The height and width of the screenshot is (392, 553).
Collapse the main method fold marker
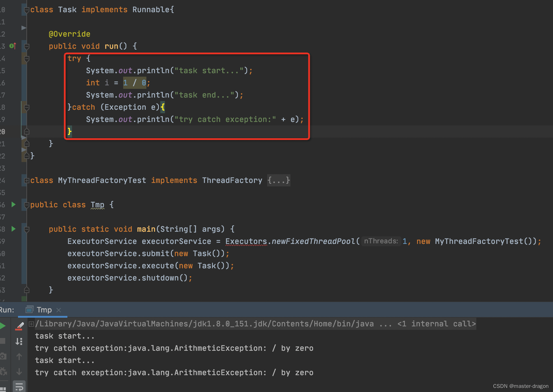[26, 229]
